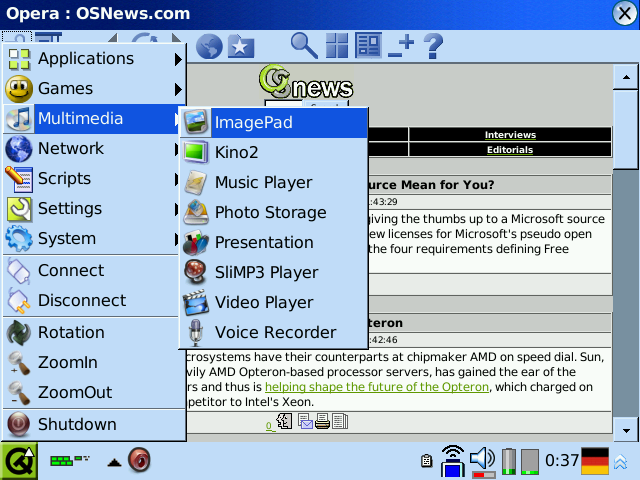
Task: Click the scrollbar up arrow
Action: click(626, 77)
